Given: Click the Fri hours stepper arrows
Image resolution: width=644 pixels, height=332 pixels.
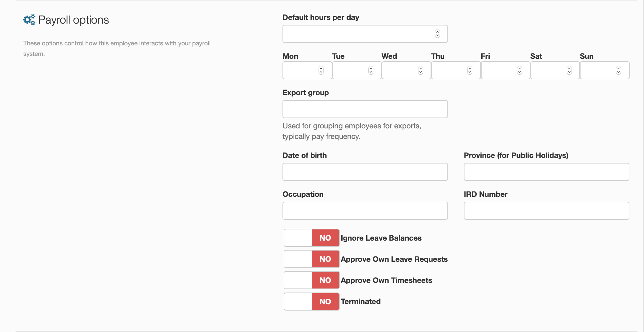Looking at the screenshot, I should click(x=519, y=71).
